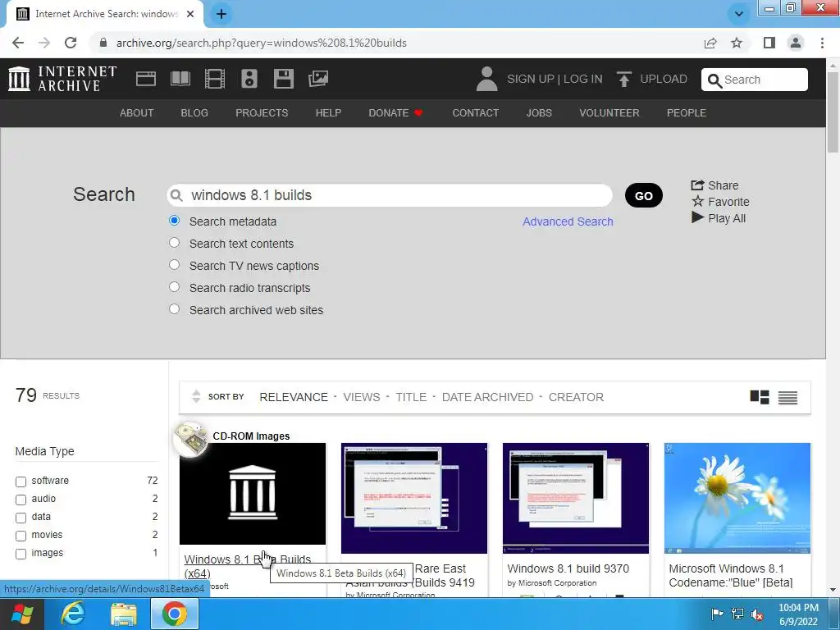Open File Explorer from taskbar
This screenshot has width=840, height=630.
124,614
